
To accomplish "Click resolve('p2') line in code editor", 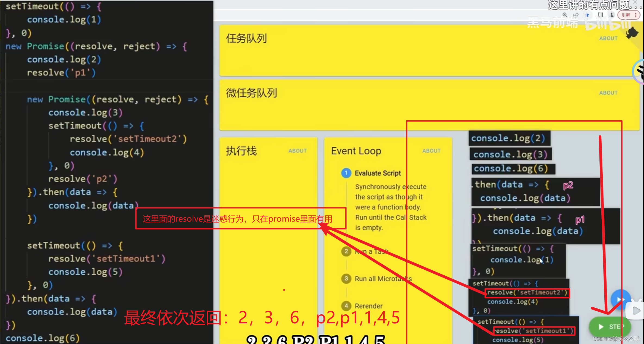I will (x=83, y=179).
